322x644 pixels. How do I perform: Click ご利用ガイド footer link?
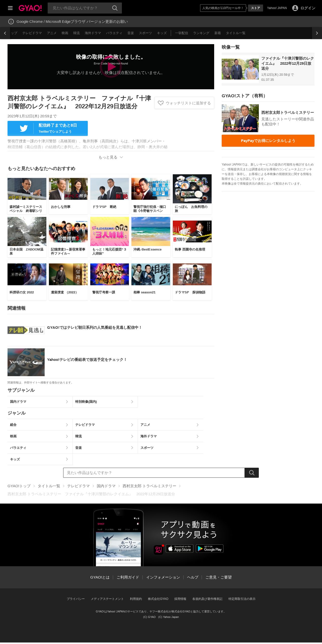click(128, 577)
